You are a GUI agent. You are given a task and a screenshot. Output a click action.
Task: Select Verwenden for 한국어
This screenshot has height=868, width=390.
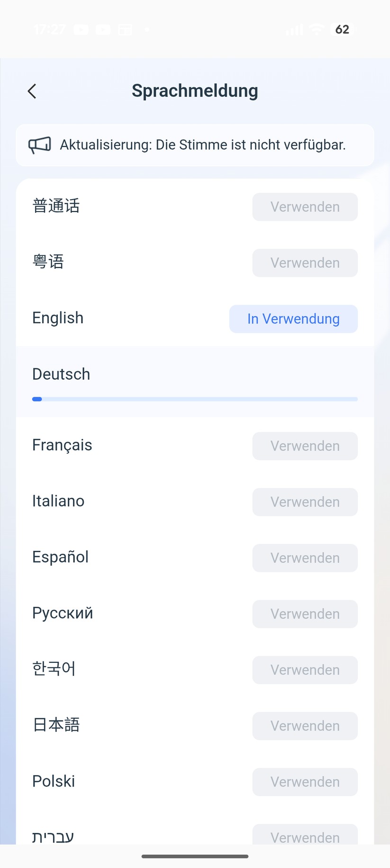coord(305,670)
